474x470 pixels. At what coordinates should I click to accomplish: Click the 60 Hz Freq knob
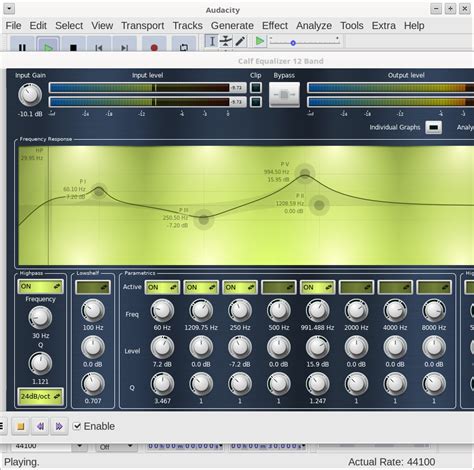[162, 310]
